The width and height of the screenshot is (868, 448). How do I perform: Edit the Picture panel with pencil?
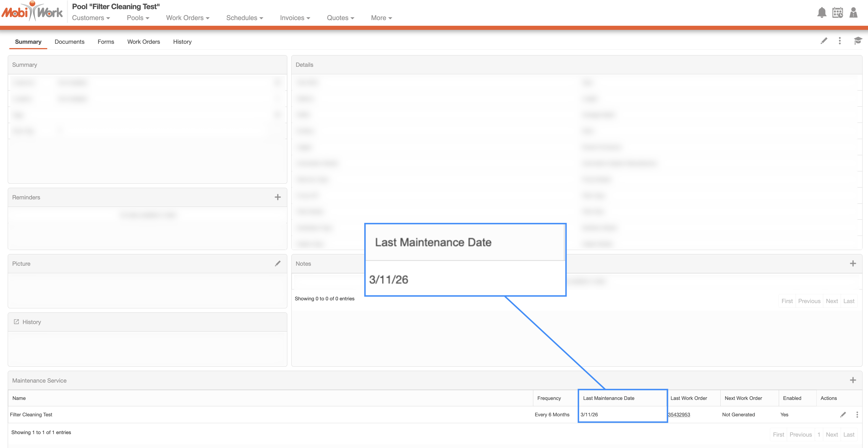277,264
